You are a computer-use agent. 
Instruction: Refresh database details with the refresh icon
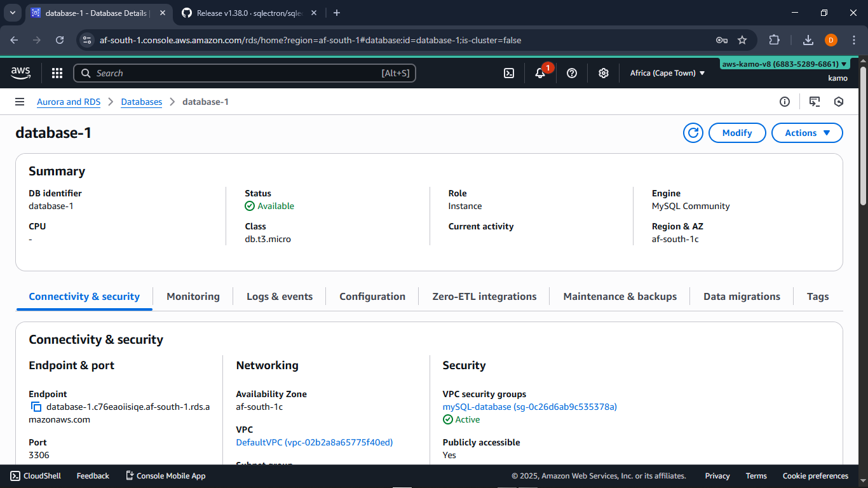[x=693, y=133]
